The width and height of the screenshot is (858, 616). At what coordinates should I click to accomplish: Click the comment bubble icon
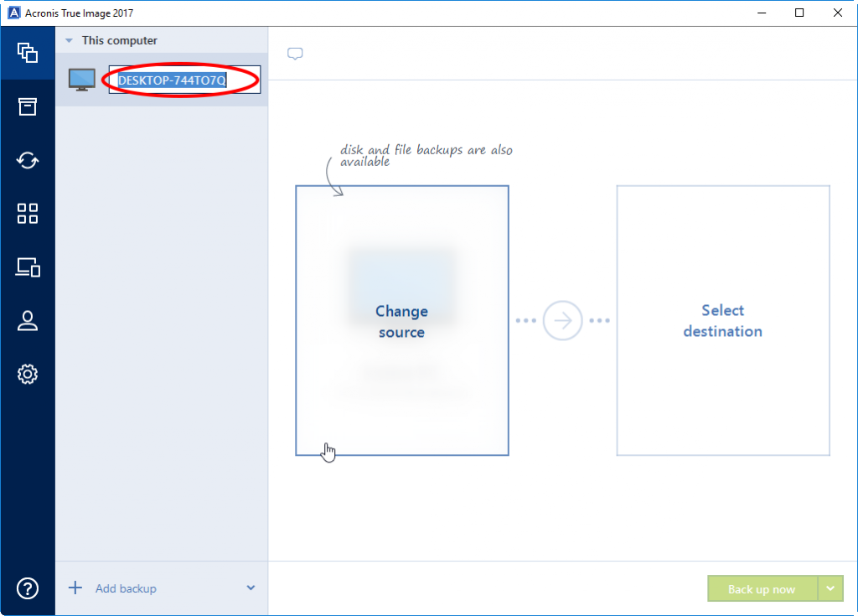(295, 54)
